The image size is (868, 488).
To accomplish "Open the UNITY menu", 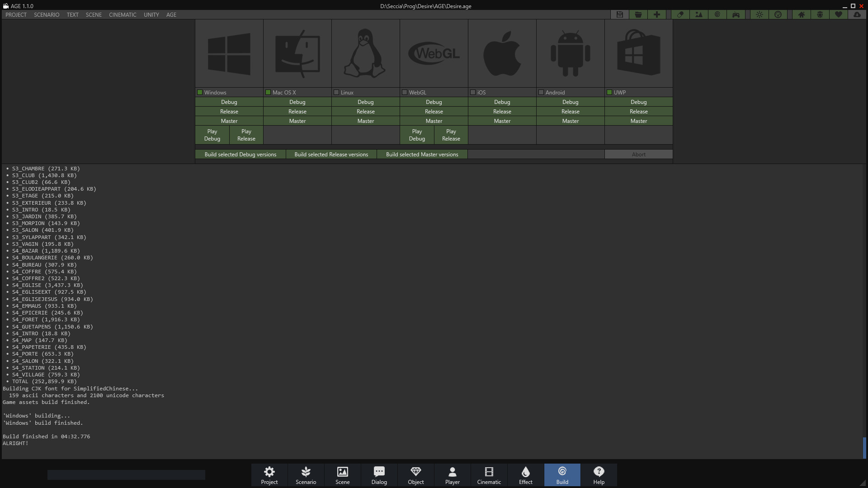I will (151, 14).
